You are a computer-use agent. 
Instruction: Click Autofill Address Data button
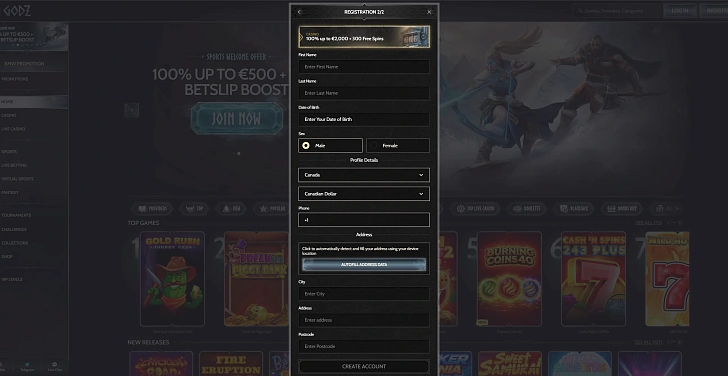364,265
